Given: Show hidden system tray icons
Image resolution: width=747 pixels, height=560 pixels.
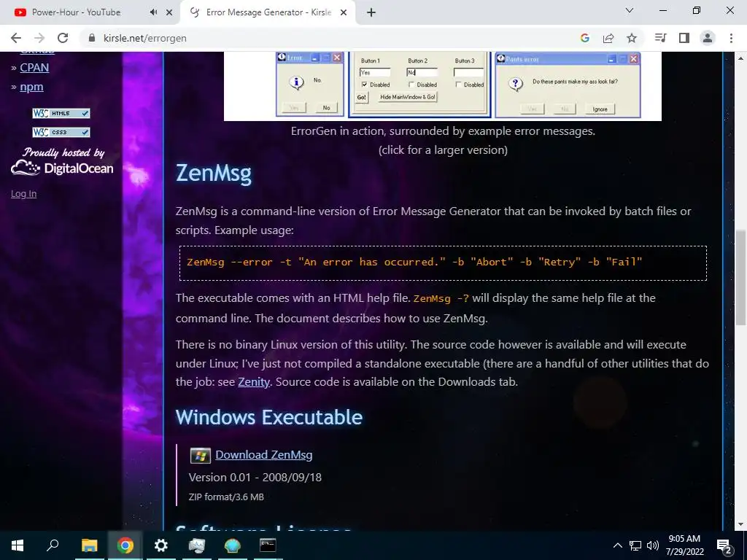Looking at the screenshot, I should pos(617,545).
